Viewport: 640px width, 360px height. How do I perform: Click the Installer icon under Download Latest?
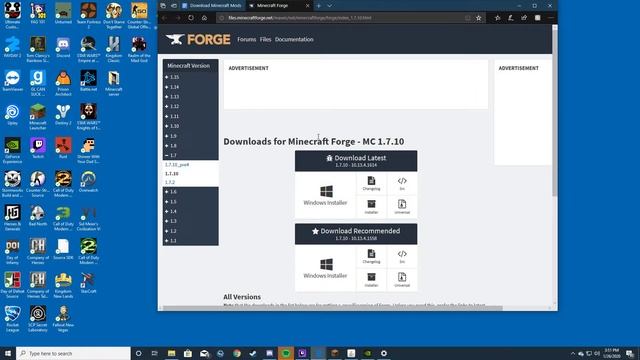(371, 207)
